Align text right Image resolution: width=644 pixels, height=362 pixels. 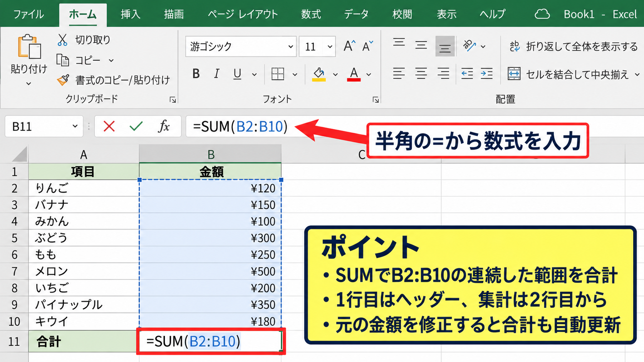(443, 73)
